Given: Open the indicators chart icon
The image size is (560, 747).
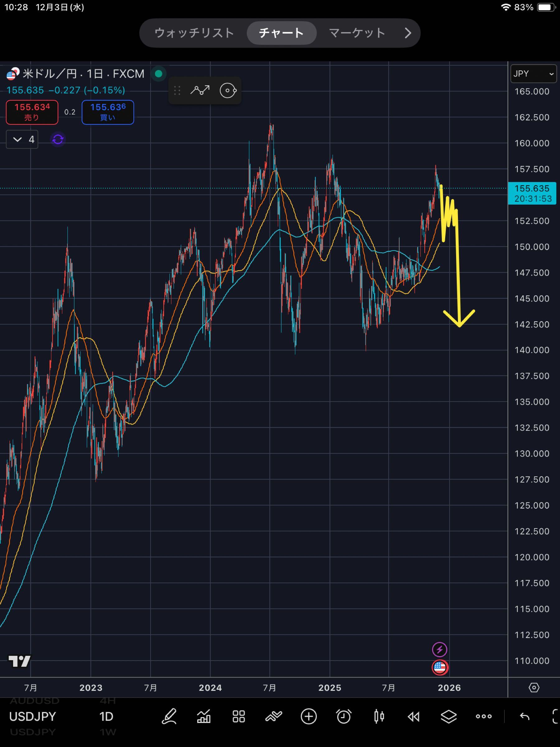Looking at the screenshot, I should coord(204,716).
